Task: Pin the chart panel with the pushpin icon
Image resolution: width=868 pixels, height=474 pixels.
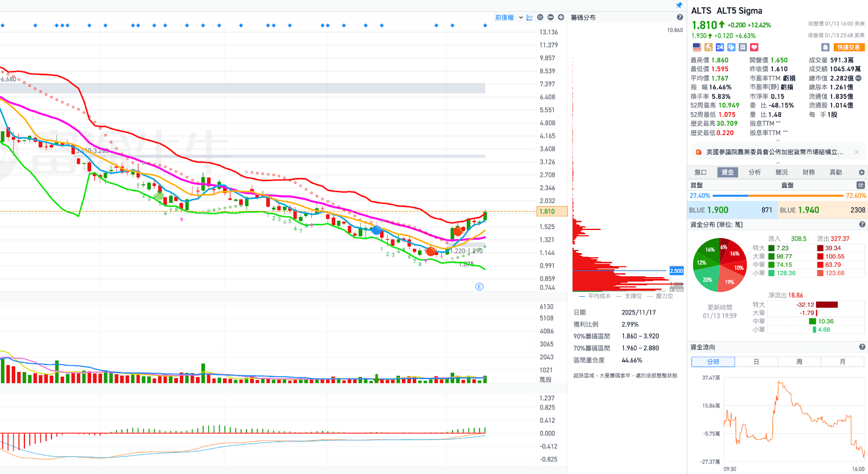Action: pyautogui.click(x=679, y=5)
